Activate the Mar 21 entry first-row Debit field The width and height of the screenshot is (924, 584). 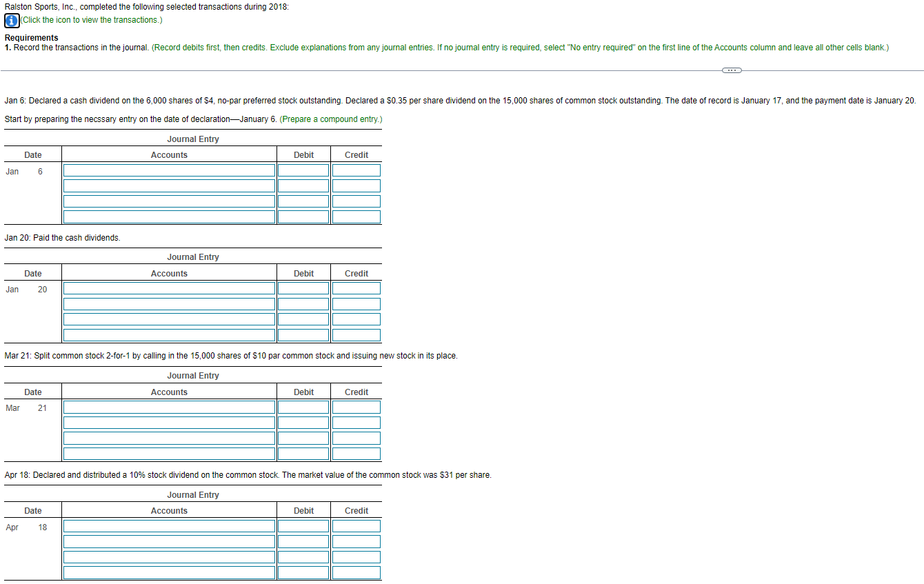pos(303,407)
